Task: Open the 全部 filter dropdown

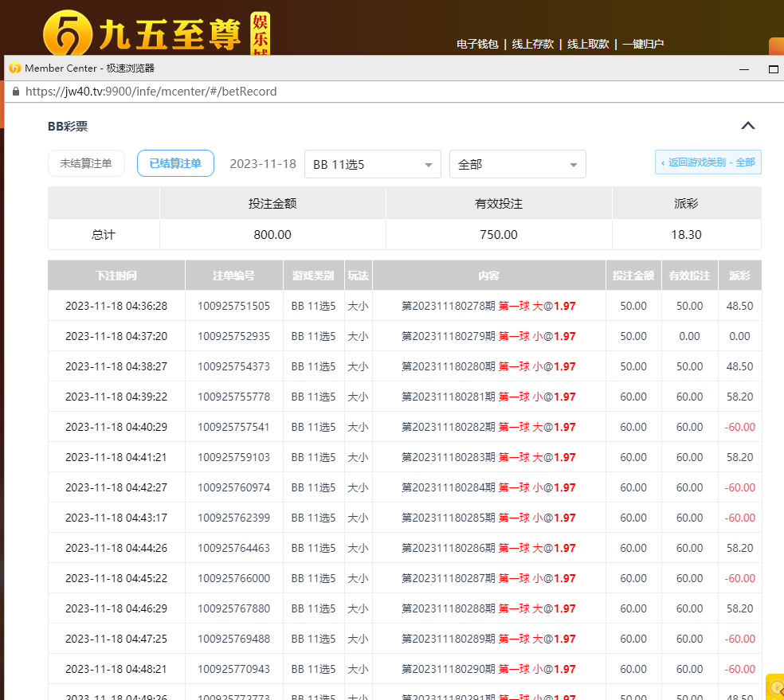Action: tap(517, 164)
